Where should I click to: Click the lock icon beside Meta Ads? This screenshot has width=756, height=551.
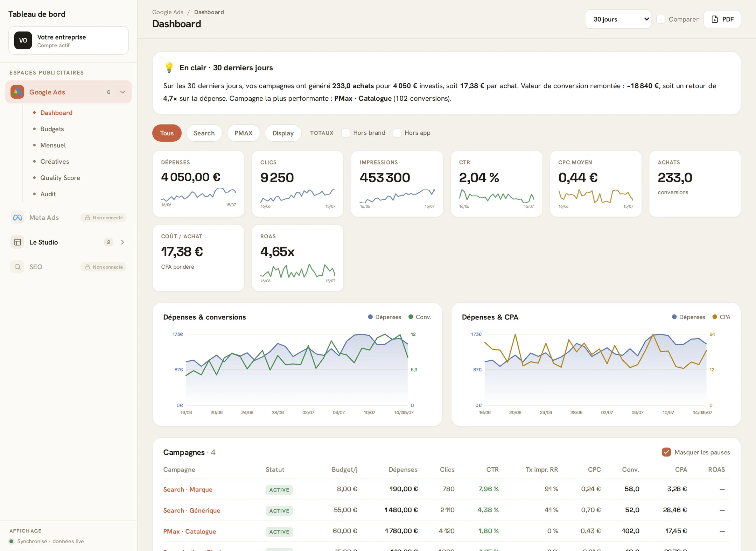87,218
